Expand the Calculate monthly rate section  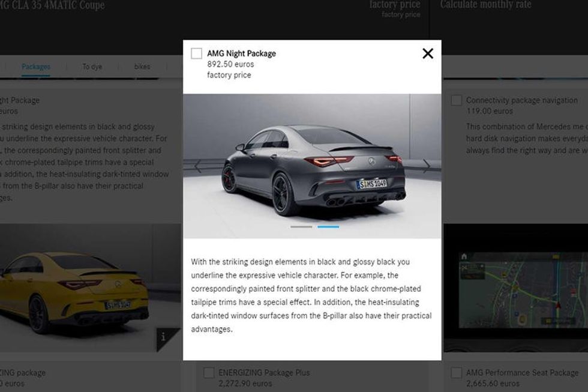[485, 5]
